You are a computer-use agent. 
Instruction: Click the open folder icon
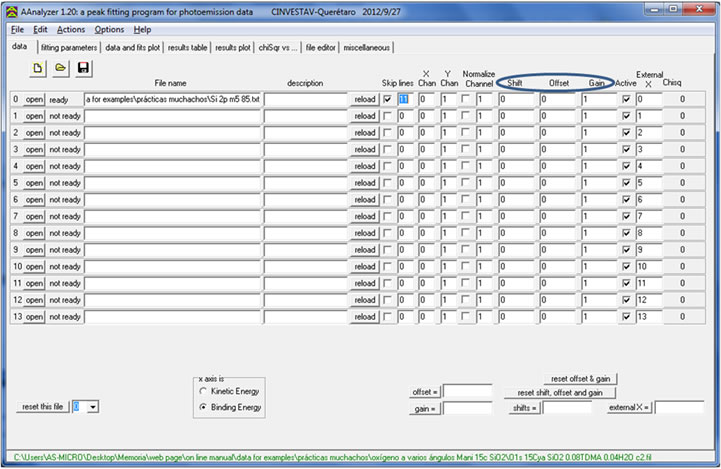[61, 68]
